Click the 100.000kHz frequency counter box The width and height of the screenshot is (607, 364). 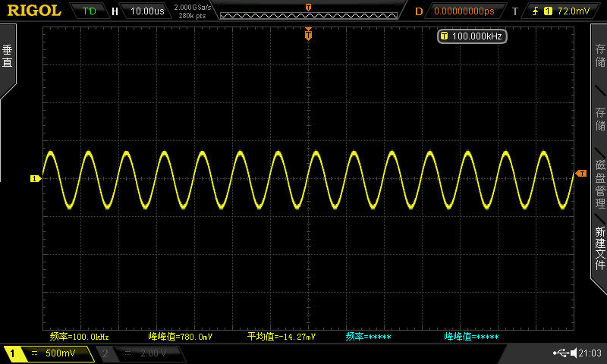tap(472, 36)
